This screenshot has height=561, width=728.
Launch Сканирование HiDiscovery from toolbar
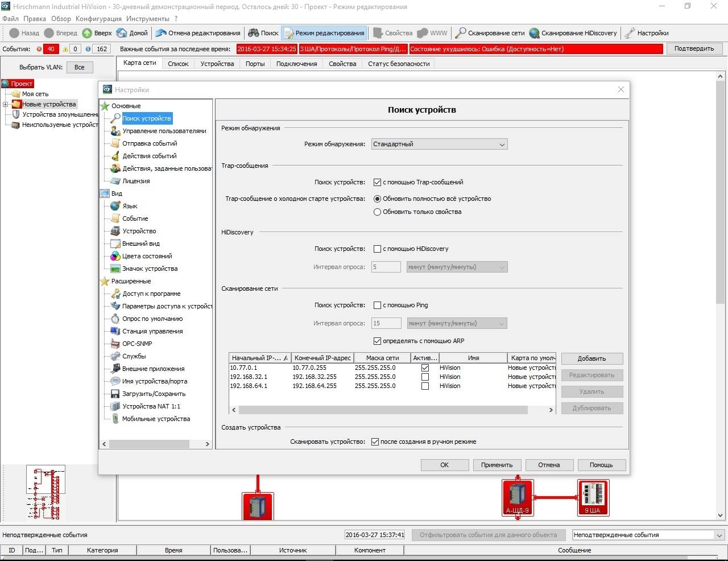pos(573,33)
